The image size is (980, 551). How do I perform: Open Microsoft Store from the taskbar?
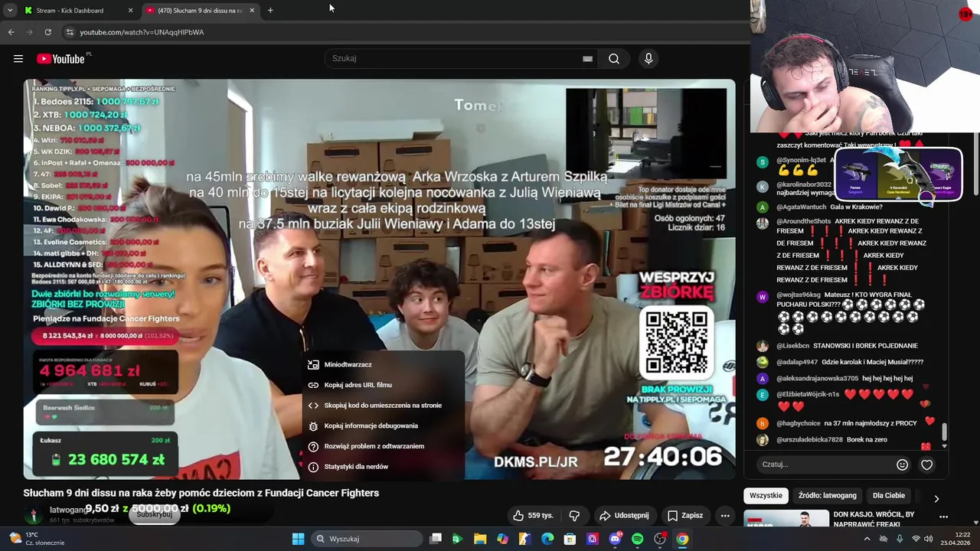570,539
